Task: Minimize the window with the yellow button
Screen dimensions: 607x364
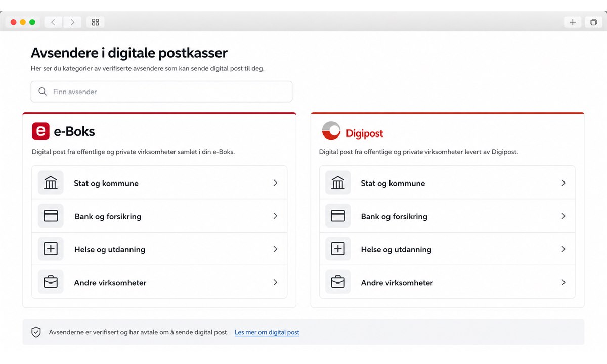Action: pos(23,22)
